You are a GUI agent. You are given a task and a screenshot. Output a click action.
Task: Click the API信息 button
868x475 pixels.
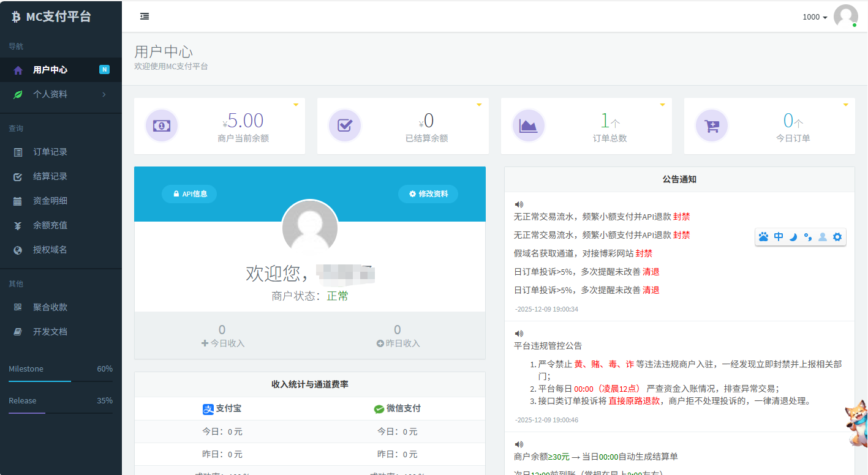[x=189, y=194]
